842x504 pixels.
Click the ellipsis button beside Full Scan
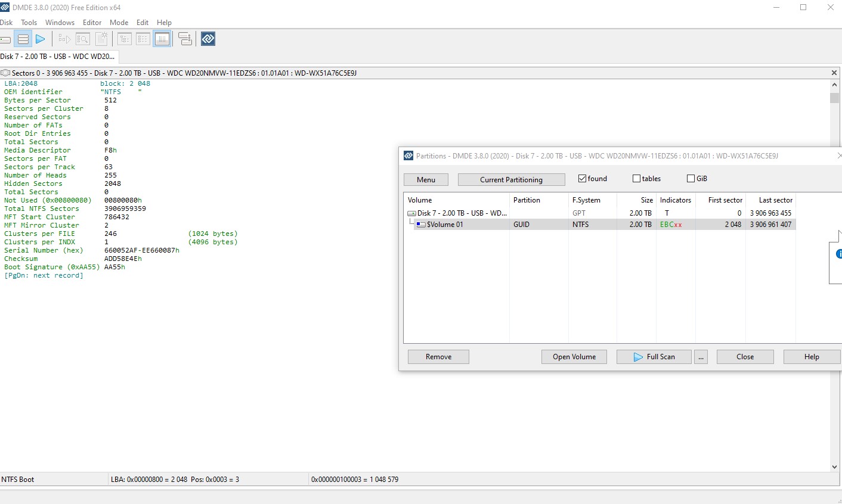click(701, 357)
